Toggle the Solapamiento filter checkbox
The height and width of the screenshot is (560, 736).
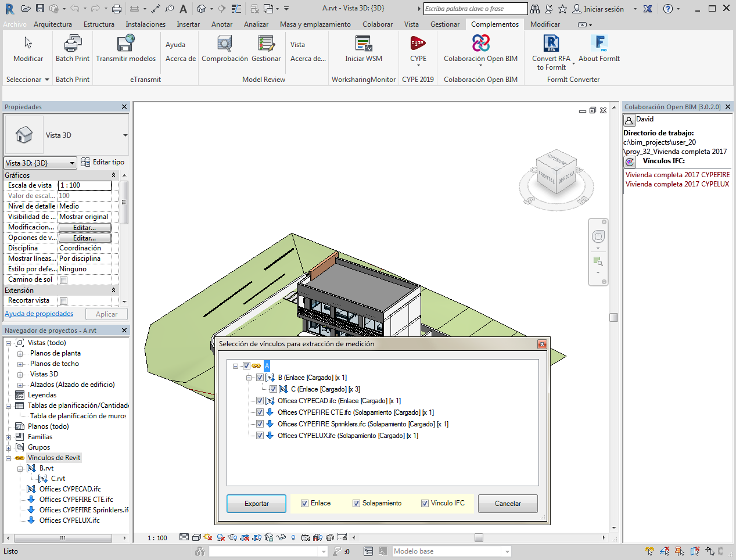tap(356, 504)
